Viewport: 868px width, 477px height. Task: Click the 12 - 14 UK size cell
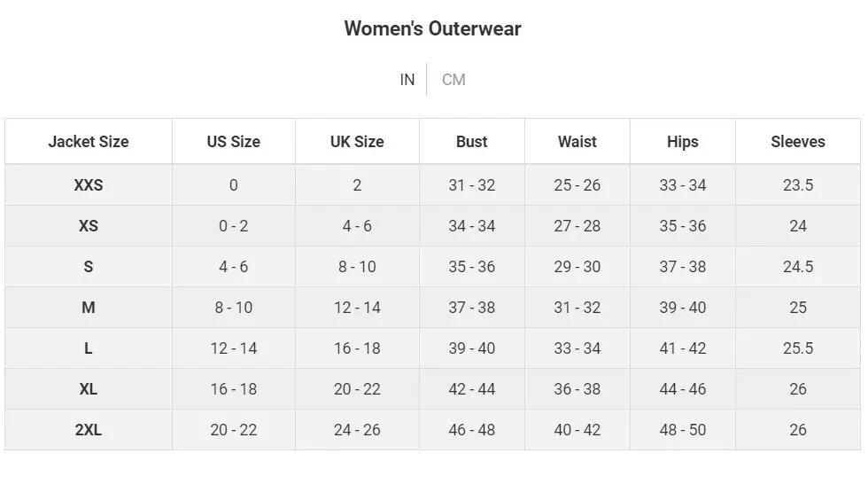click(357, 308)
